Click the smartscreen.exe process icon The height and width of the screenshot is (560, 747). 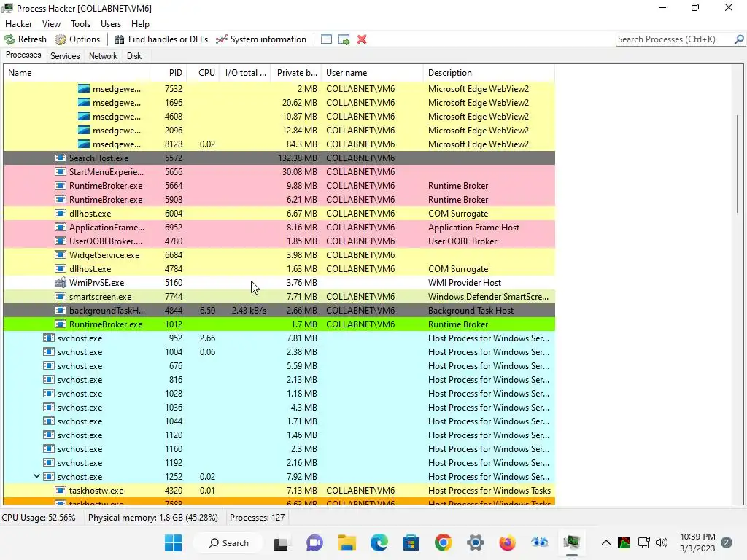[x=61, y=296]
